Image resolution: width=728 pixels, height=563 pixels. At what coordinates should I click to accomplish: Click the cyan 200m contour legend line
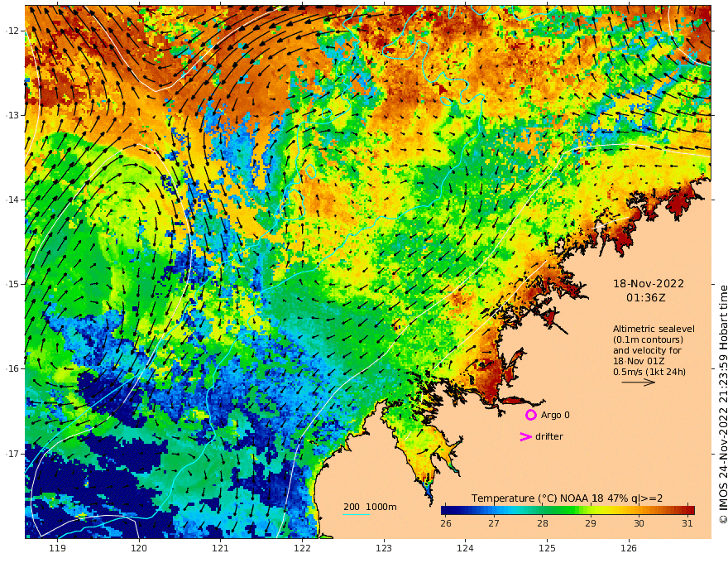[x=357, y=514]
